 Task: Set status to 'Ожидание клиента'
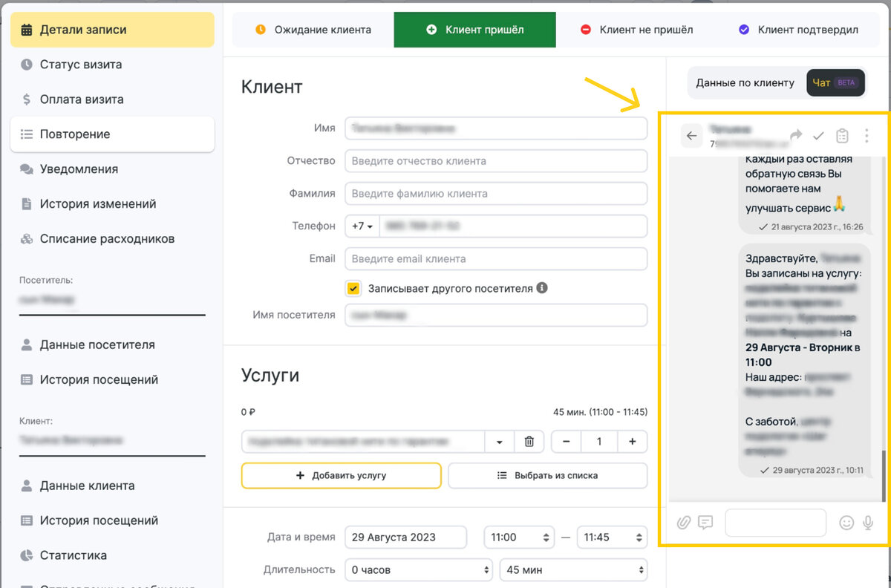tap(310, 30)
